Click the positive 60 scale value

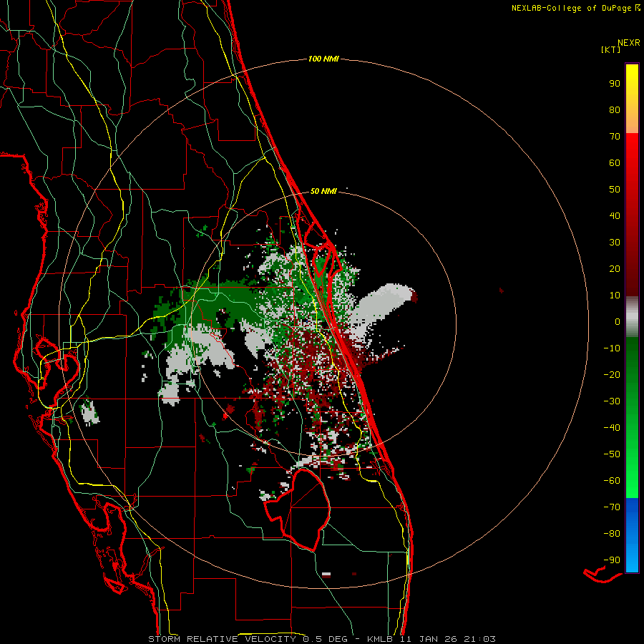pyautogui.click(x=615, y=163)
